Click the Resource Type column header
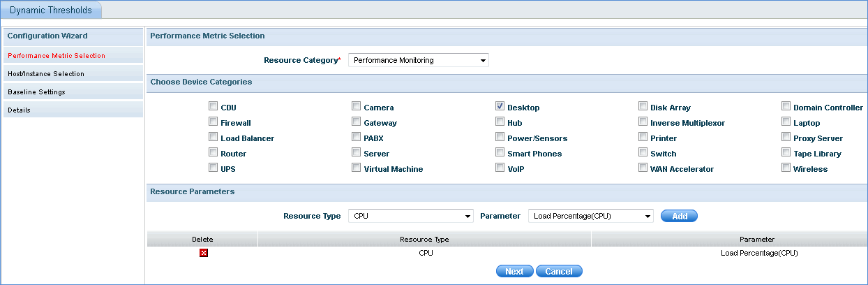The width and height of the screenshot is (868, 285). point(424,240)
